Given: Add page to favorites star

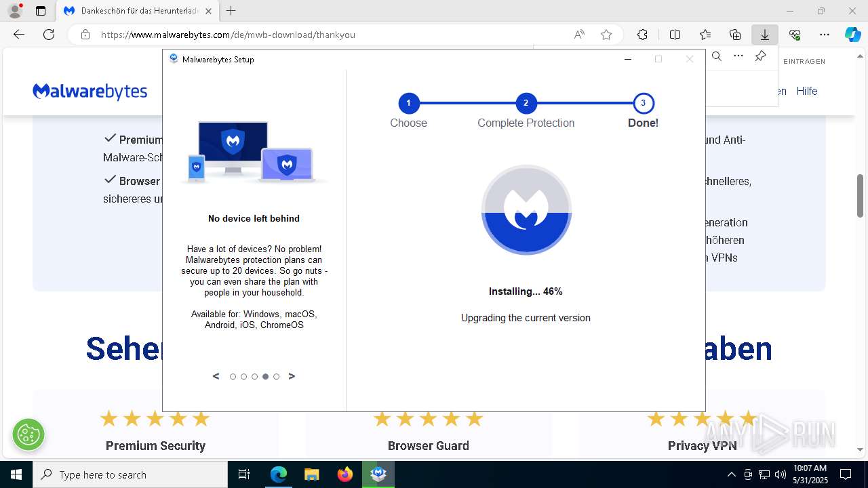Looking at the screenshot, I should [606, 35].
